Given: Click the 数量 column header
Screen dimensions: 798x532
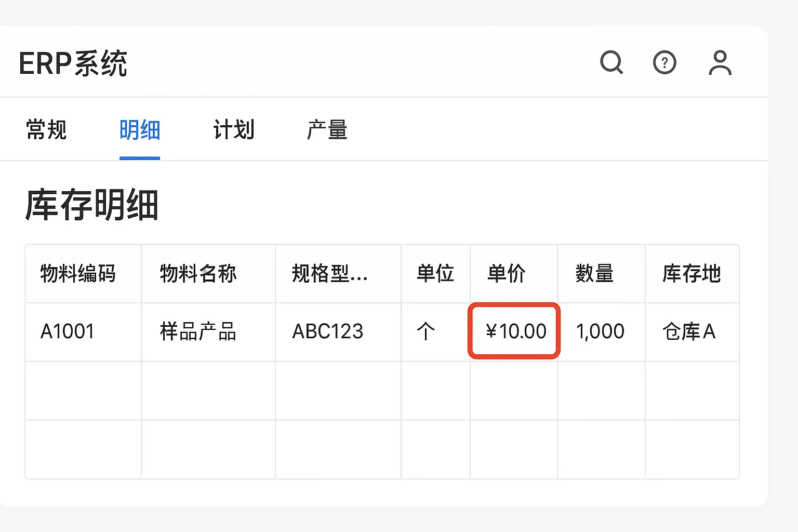Looking at the screenshot, I should coord(594,273).
